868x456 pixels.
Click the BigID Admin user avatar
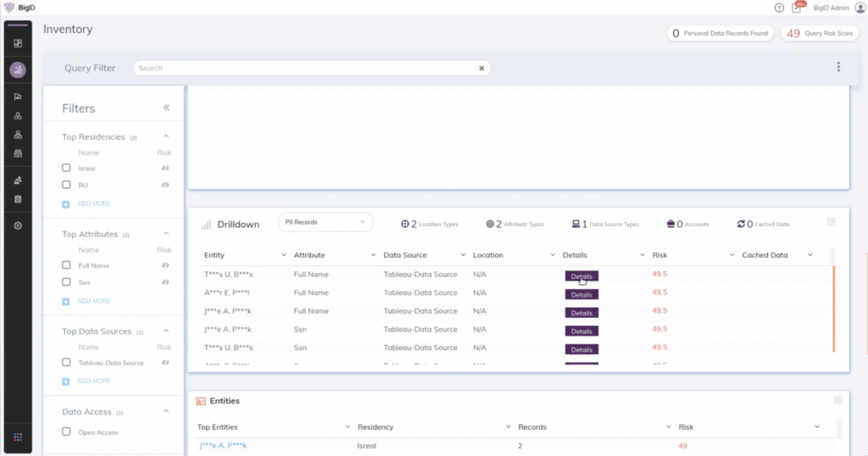860,8
